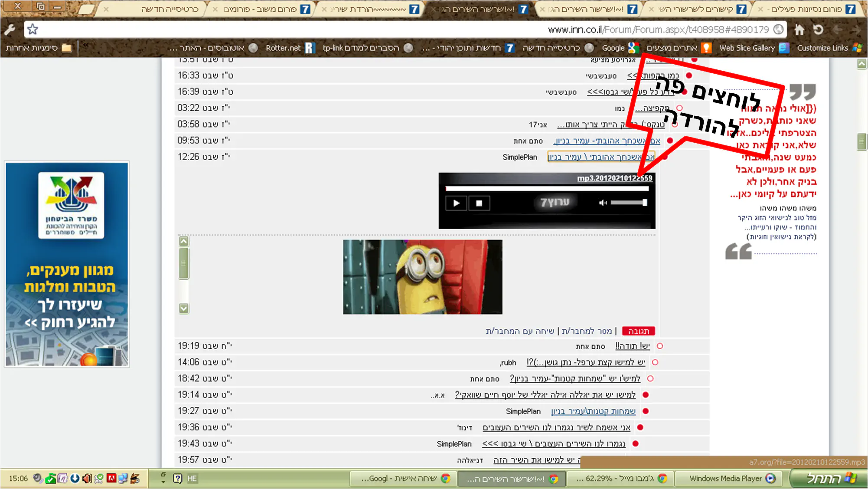Click the browser home icon
868x489 pixels.
point(799,30)
